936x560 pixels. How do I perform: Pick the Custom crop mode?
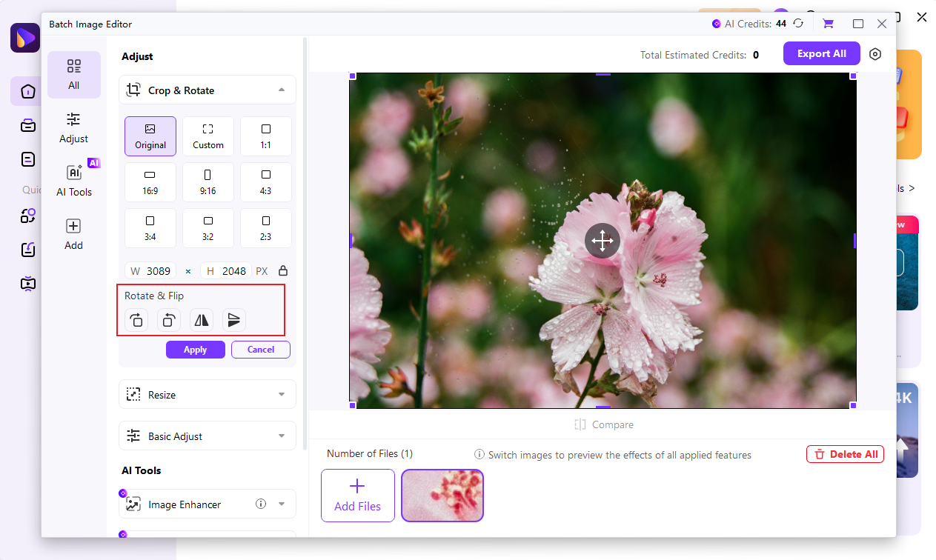pos(208,136)
